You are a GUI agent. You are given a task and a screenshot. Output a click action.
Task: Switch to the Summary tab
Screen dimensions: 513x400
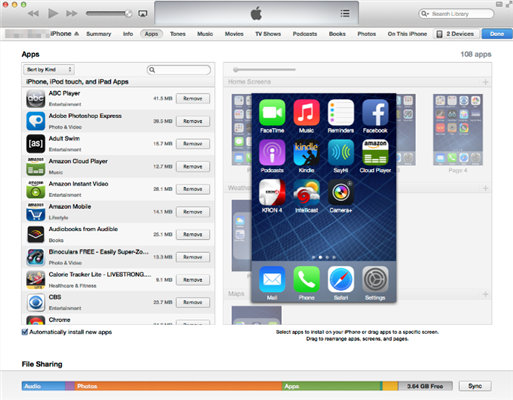[x=99, y=34]
